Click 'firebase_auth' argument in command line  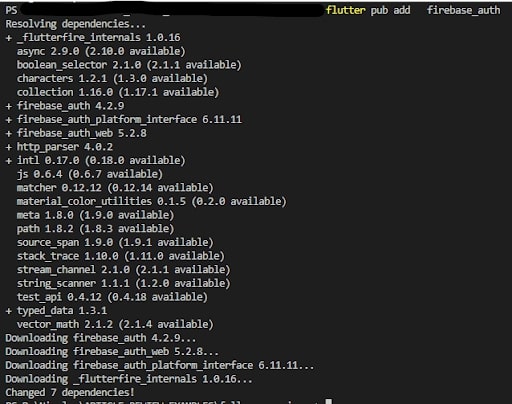(464, 10)
